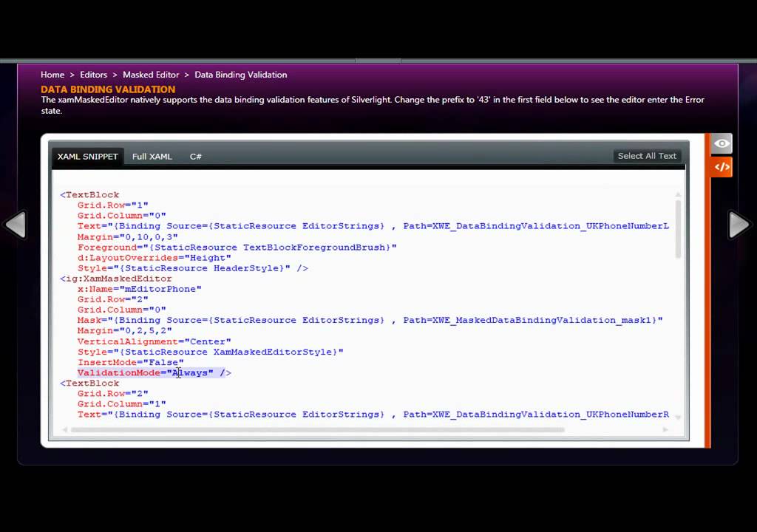Click the Margin="0,2,5,2" line
The height and width of the screenshot is (532, 757).
[124, 331]
